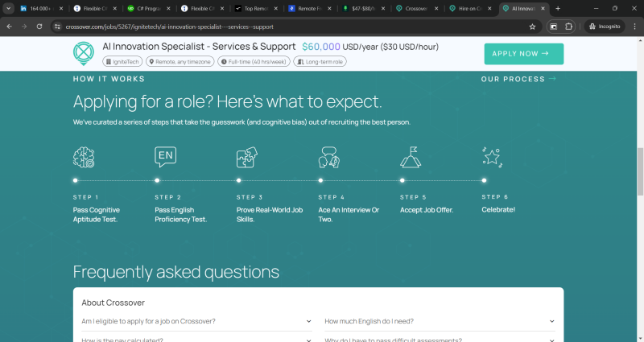Bookmark this page with star icon
Viewport: 644px width, 342px height.
pos(532,27)
